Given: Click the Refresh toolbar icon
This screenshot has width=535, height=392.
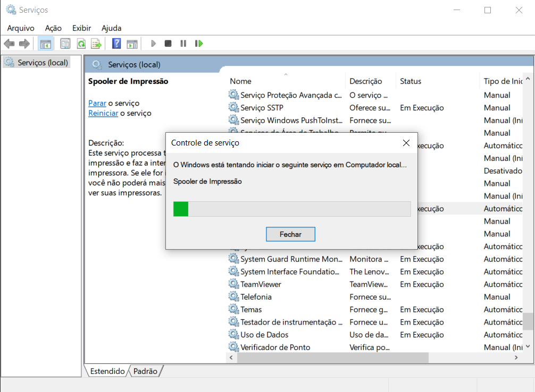Looking at the screenshot, I should point(81,44).
